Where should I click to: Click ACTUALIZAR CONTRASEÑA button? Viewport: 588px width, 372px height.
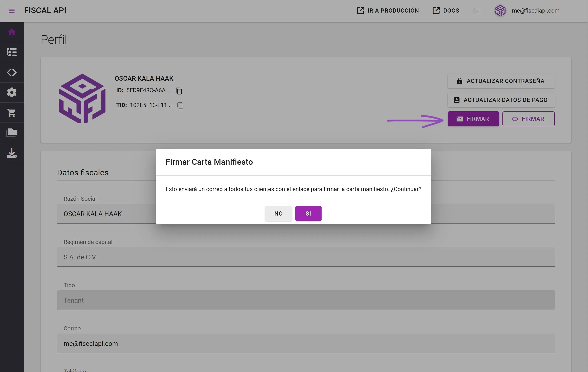pyautogui.click(x=501, y=81)
